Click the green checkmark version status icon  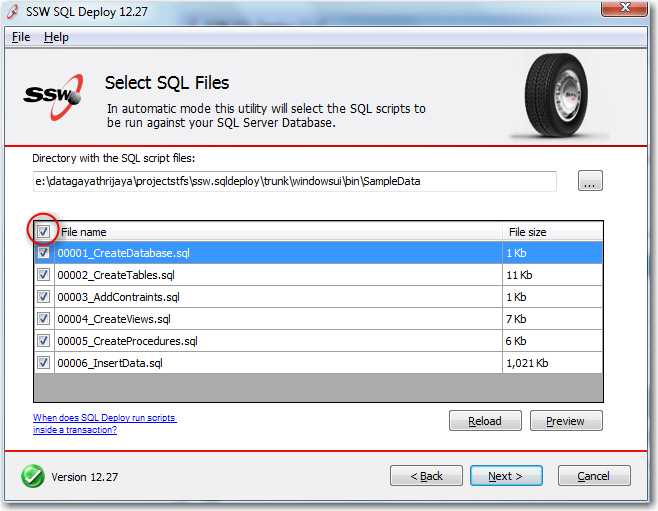tap(33, 476)
